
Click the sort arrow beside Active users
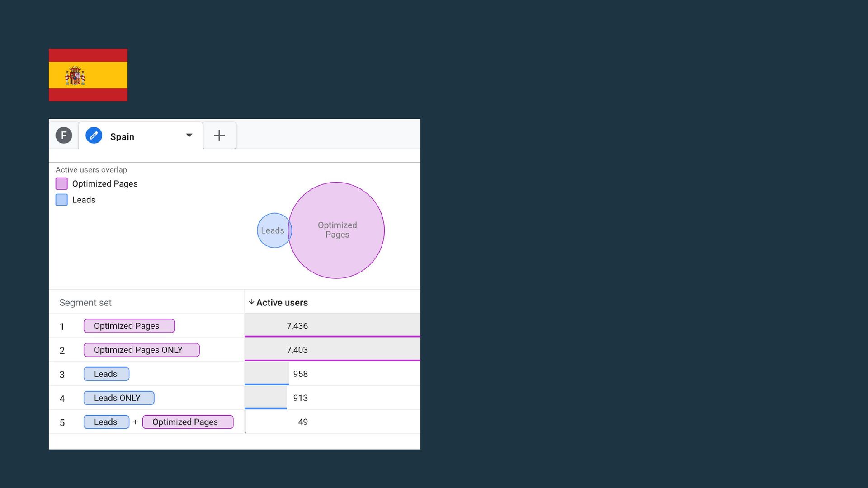pyautogui.click(x=251, y=302)
